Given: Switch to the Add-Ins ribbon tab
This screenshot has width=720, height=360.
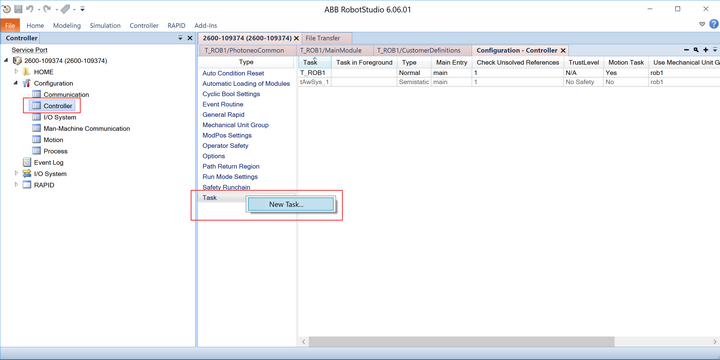Looking at the screenshot, I should pos(206,26).
